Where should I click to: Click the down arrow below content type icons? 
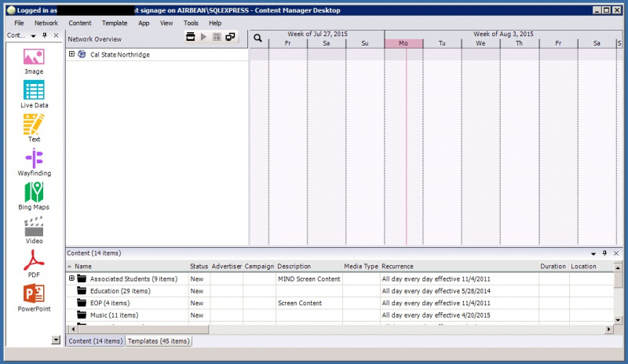pyautogui.click(x=56, y=340)
